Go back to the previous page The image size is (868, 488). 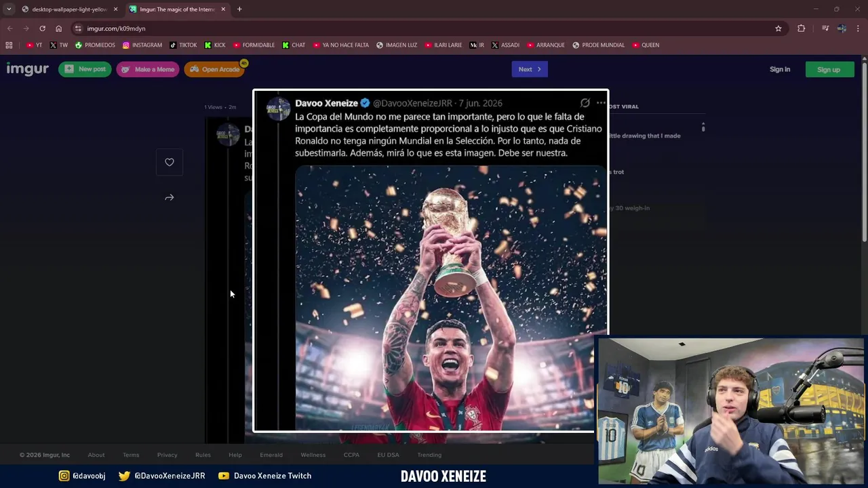pos(9,28)
